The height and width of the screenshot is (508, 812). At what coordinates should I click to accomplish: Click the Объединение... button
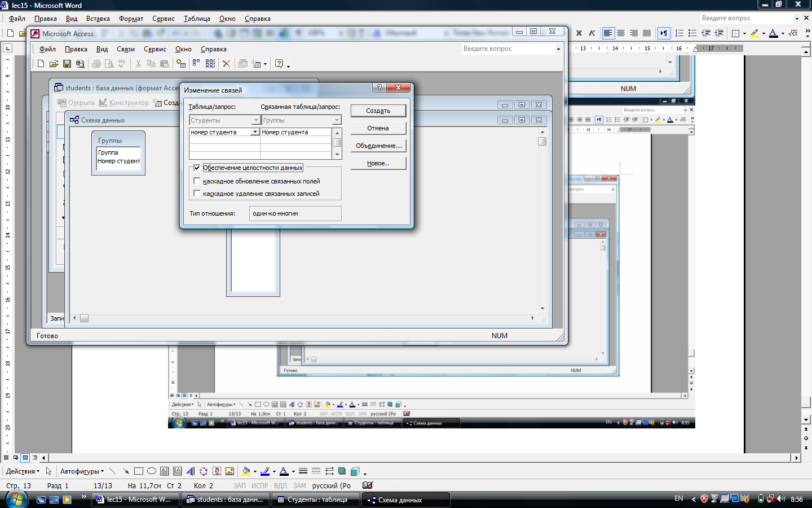pyautogui.click(x=378, y=146)
